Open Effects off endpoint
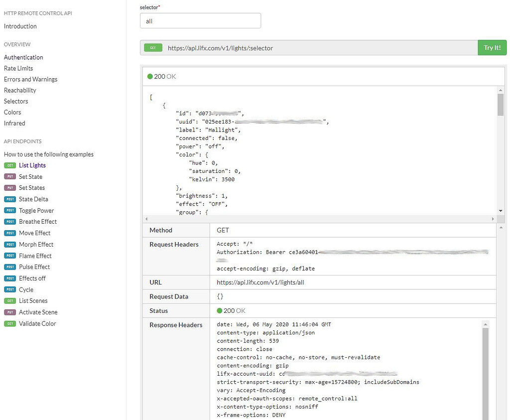The image size is (510, 420). pos(32,278)
